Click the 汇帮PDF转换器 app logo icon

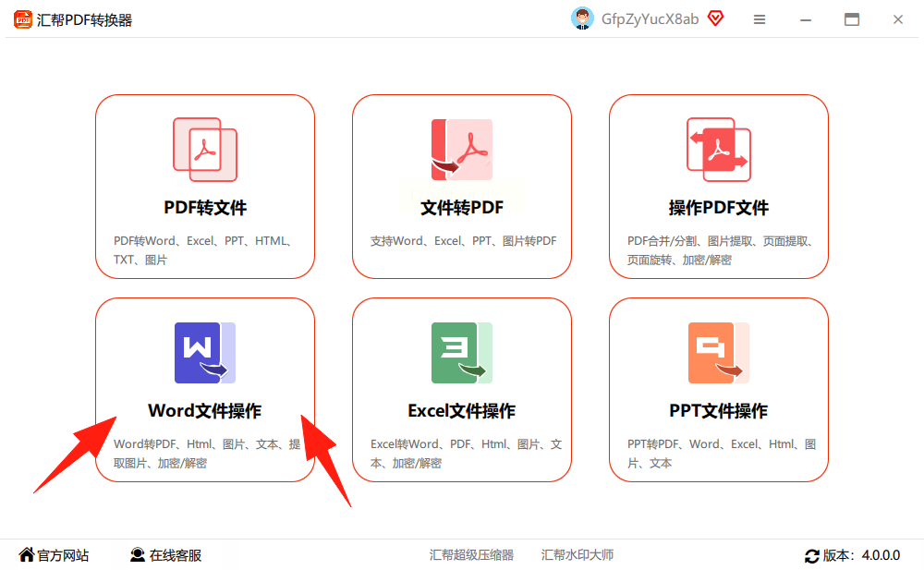click(x=23, y=19)
